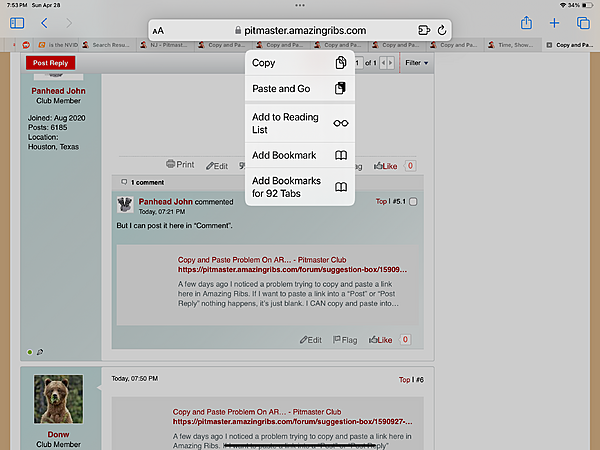The image size is (600, 450).
Task: Click the three-dot multitasking control
Action: coord(300,5)
